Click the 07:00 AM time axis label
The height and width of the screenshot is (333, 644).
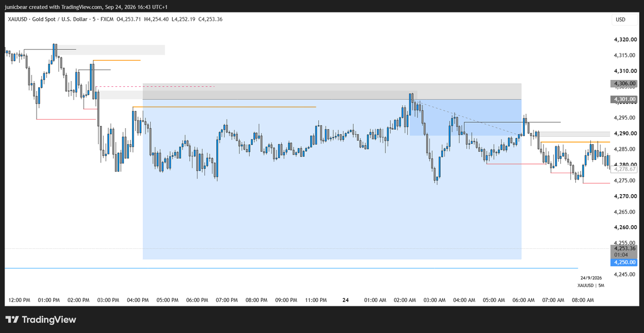pyautogui.click(x=553, y=300)
